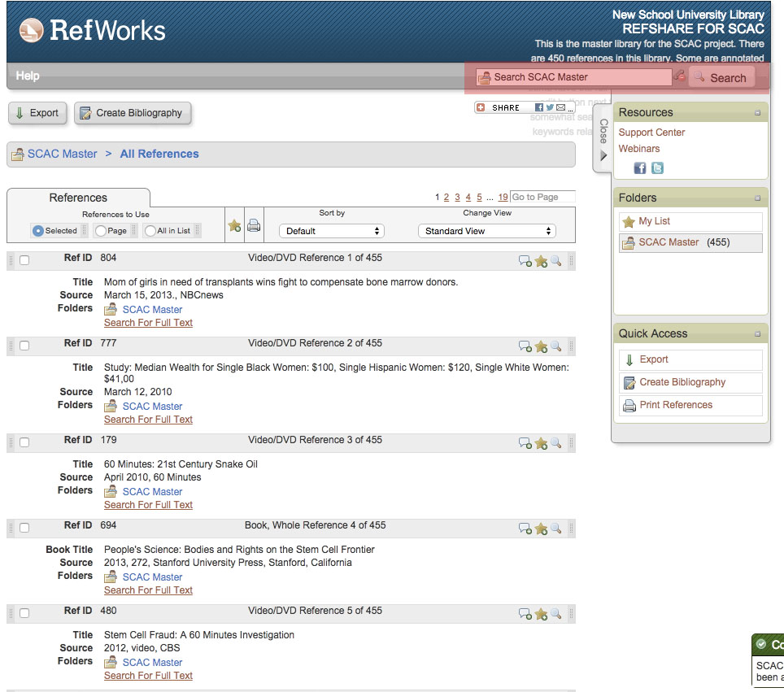The height and width of the screenshot is (692, 784).
Task: Collapse the Folders panel
Action: tap(757, 198)
